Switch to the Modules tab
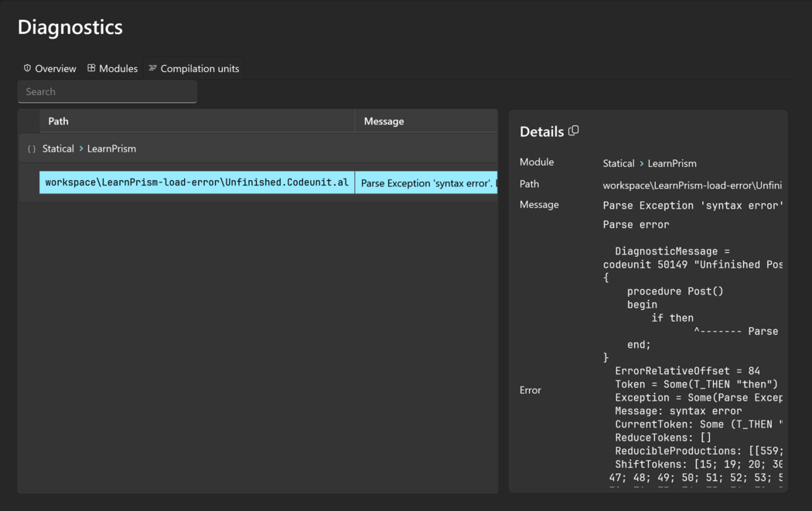The width and height of the screenshot is (812, 511). coord(112,68)
